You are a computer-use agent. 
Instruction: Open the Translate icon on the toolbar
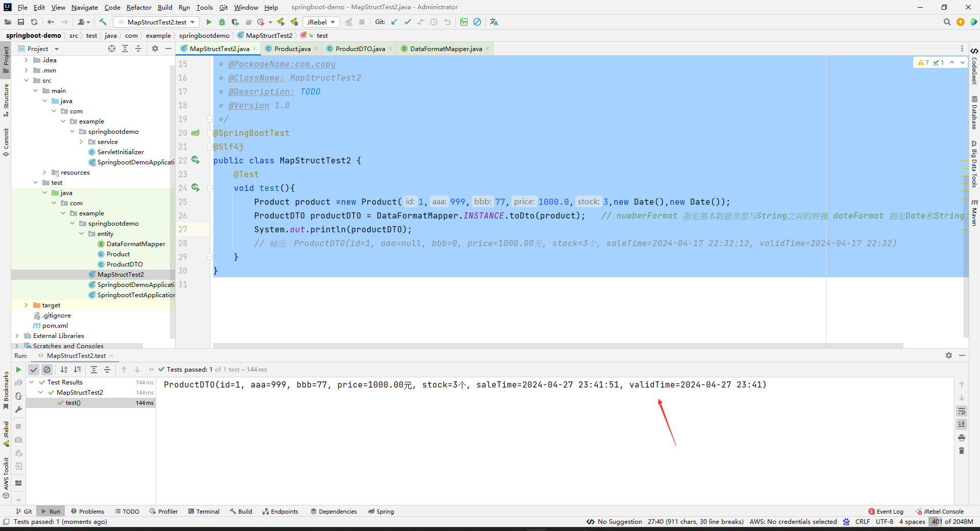(494, 22)
